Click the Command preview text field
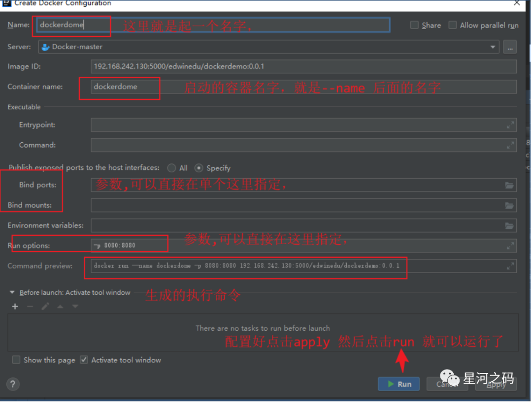532x402 pixels. tap(303, 266)
